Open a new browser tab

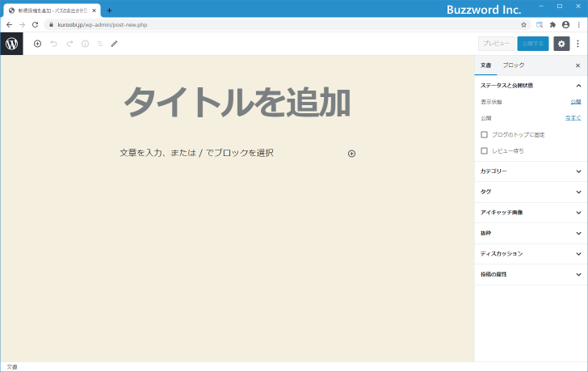(x=109, y=11)
